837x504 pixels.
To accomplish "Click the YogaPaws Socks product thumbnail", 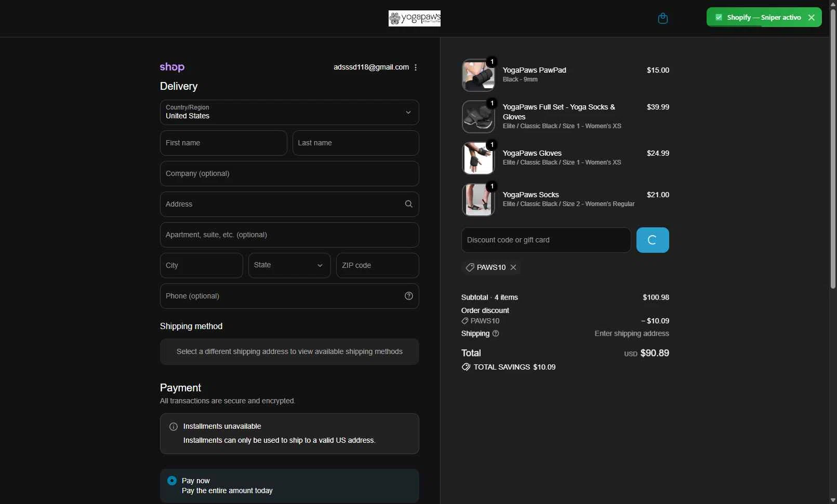I will [478, 200].
